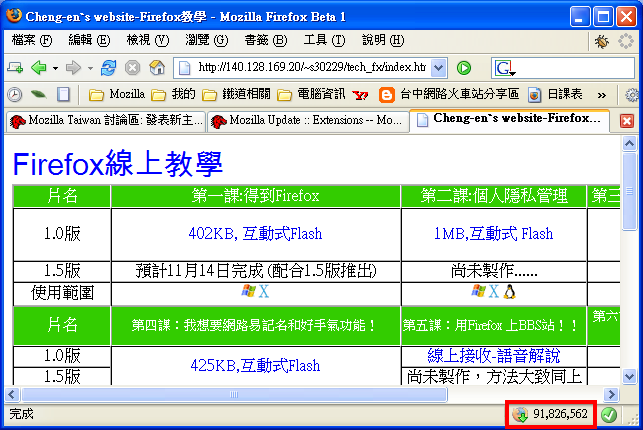Click the vertical scrollbar up arrow
The height and width of the screenshot is (430, 643).
(629, 143)
